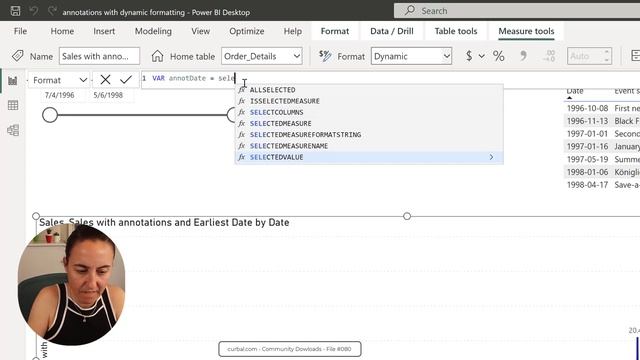Switch to the Format ribbon tab
The height and width of the screenshot is (360, 640).
click(x=335, y=31)
